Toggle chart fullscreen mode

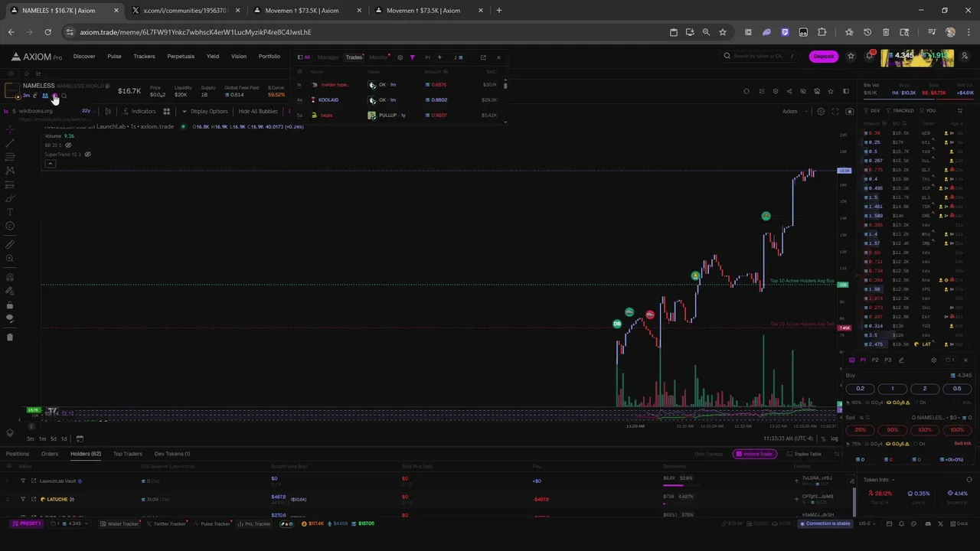pos(835,112)
